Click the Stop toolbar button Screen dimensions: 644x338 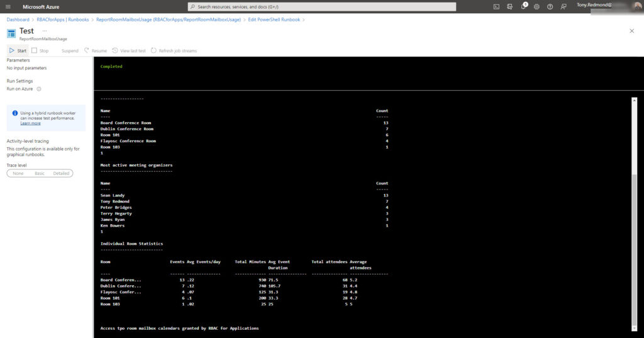pos(40,50)
